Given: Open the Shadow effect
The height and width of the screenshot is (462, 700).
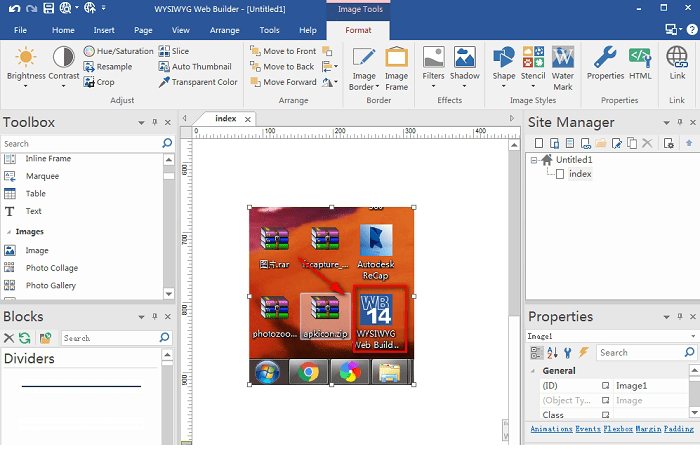Looking at the screenshot, I should [465, 66].
